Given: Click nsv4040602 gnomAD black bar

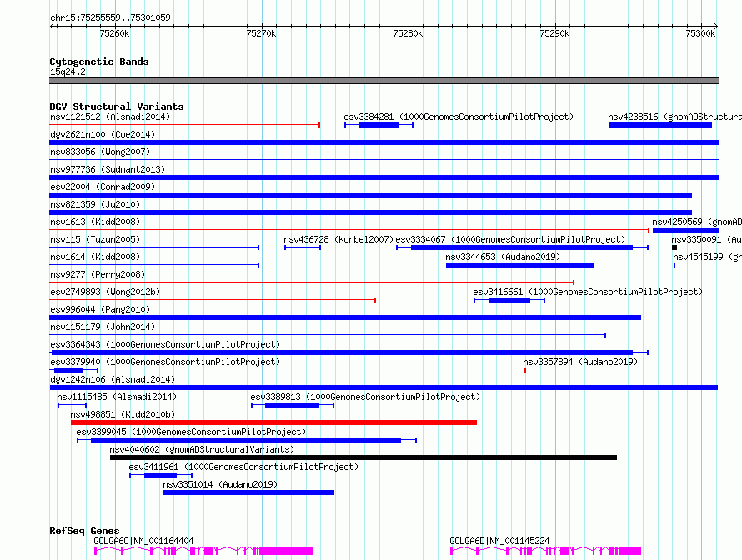Looking at the screenshot, I should (363, 457).
